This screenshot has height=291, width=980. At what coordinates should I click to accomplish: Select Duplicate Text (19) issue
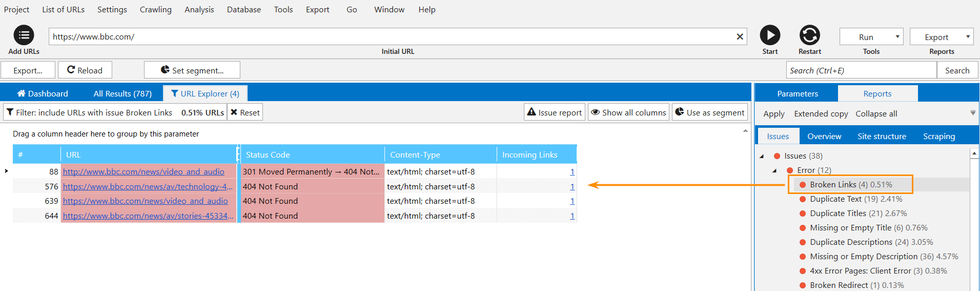856,199
